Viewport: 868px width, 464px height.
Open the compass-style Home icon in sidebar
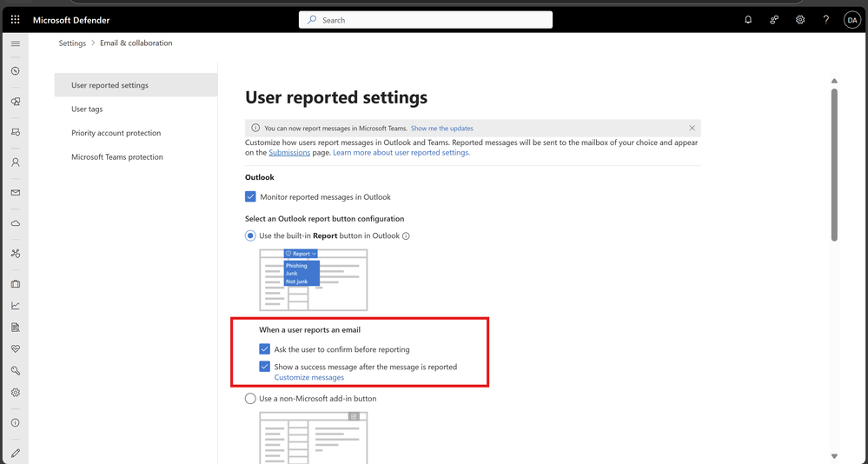click(16, 71)
